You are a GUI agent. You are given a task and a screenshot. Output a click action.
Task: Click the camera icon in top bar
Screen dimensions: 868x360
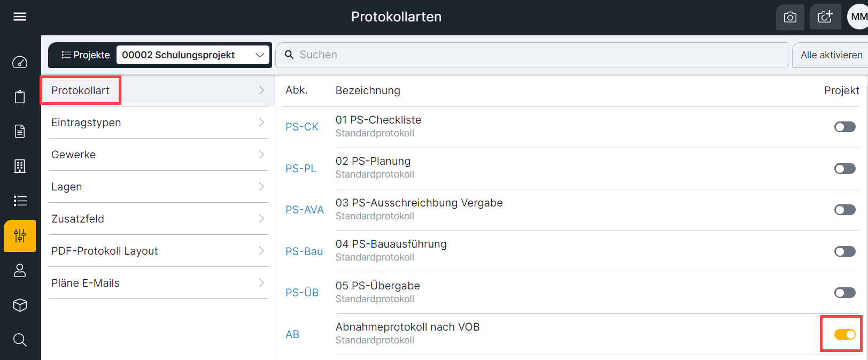(x=790, y=17)
